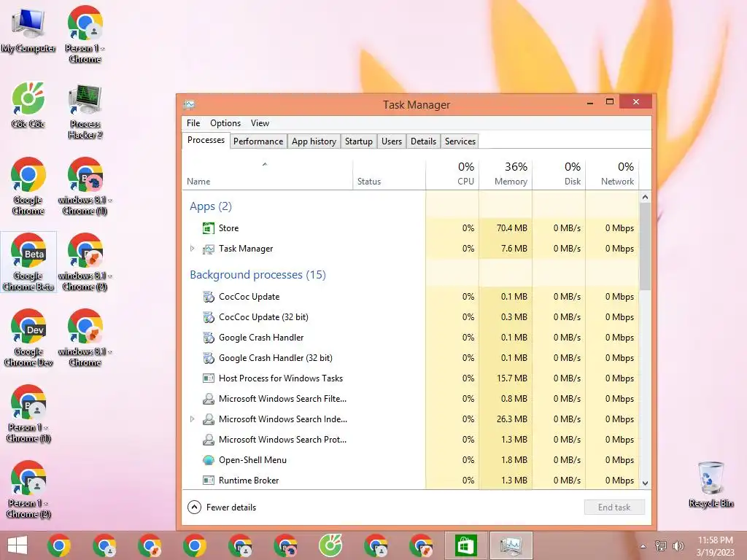Click the 70.4 MB memory cell for Store

click(x=506, y=228)
